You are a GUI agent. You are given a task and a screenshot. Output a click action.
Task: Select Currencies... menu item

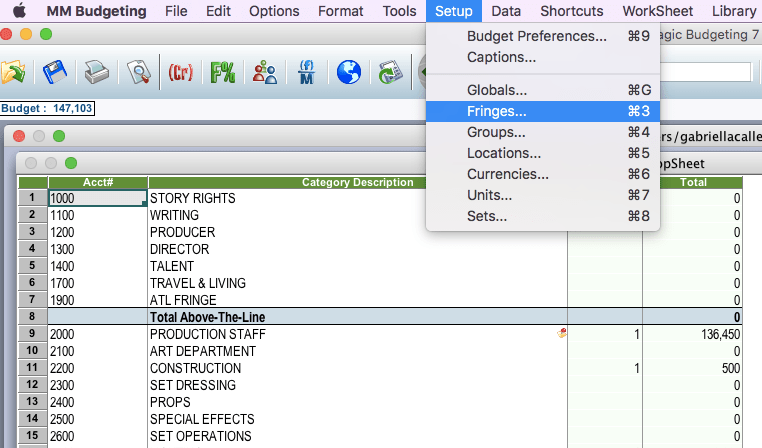coord(507,174)
